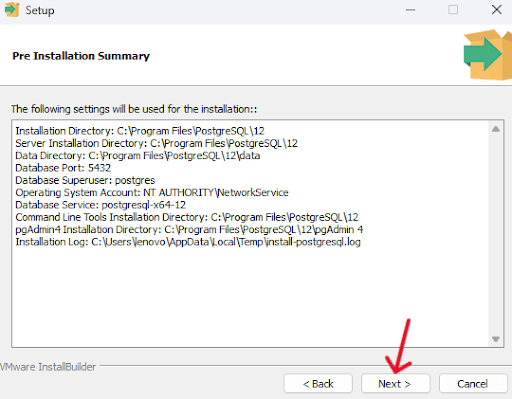This screenshot has height=399, width=512.
Task: Close the Setup window
Action: pyautogui.click(x=497, y=10)
